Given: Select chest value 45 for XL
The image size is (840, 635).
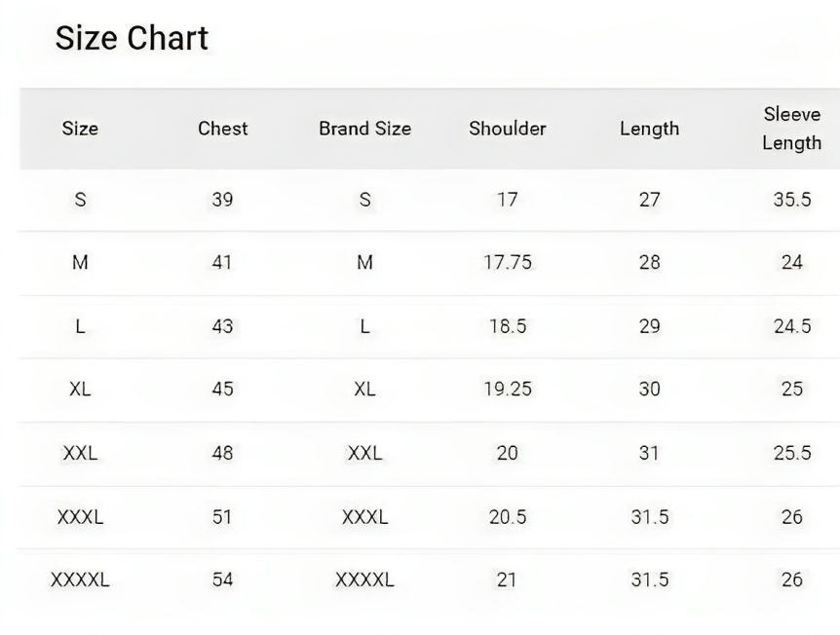Looking at the screenshot, I should [x=222, y=389].
